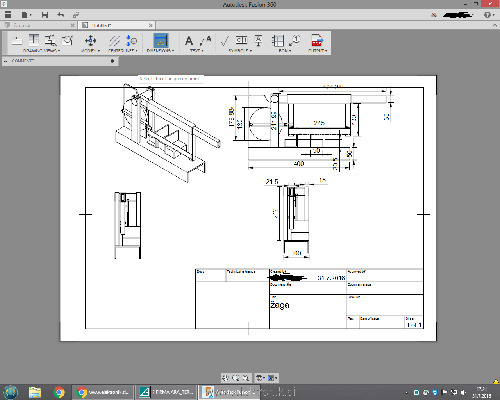Image resolution: width=500 pixels, height=400 pixels.
Task: Open the taskbar clock and date
Action: point(482,392)
